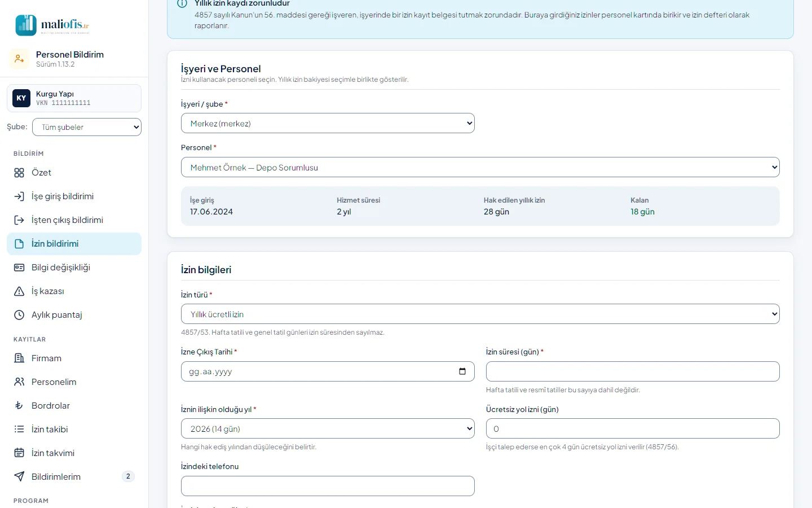This screenshot has width=812, height=508.
Task: Open the Bordrolar page
Action: point(74,406)
